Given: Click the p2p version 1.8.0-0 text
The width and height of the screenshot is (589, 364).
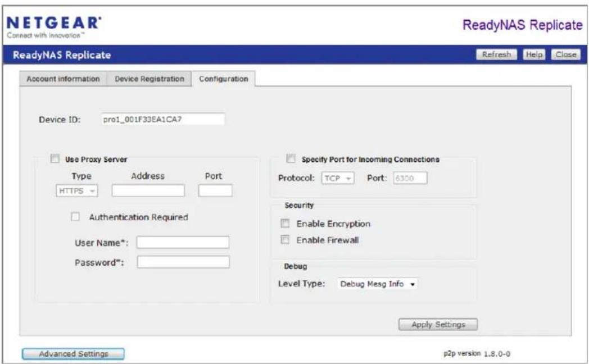Looking at the screenshot, I should [477, 353].
